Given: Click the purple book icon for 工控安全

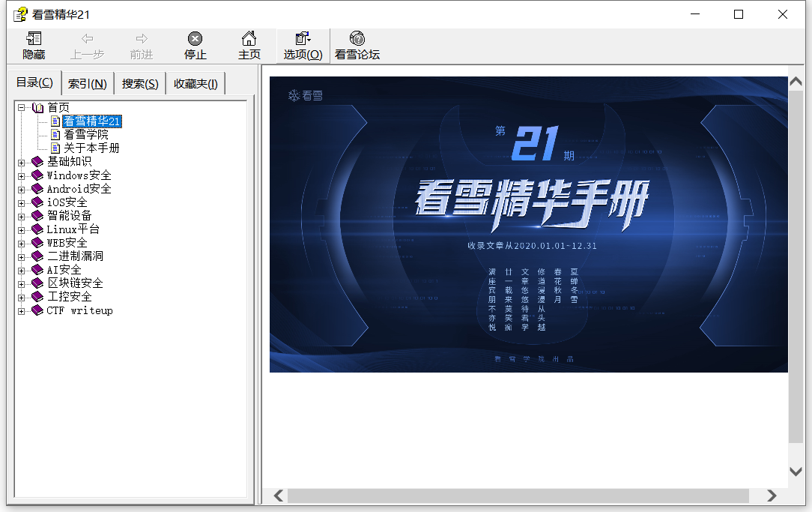Looking at the screenshot, I should [37, 296].
